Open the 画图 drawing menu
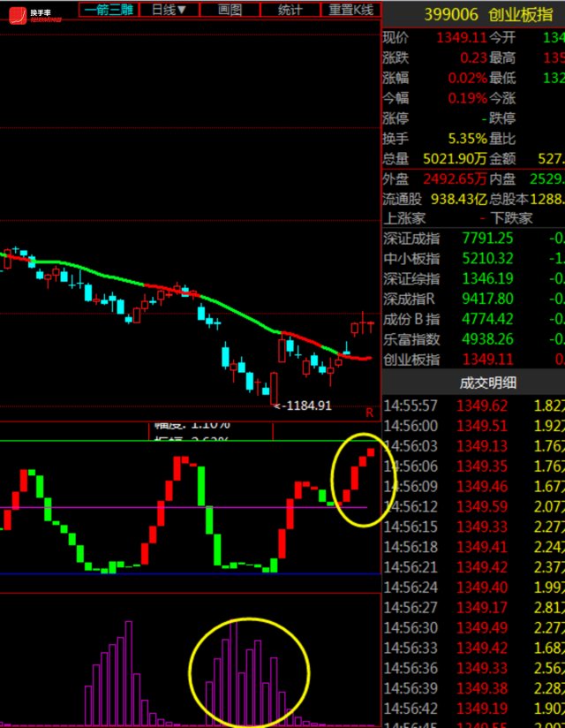 click(230, 10)
